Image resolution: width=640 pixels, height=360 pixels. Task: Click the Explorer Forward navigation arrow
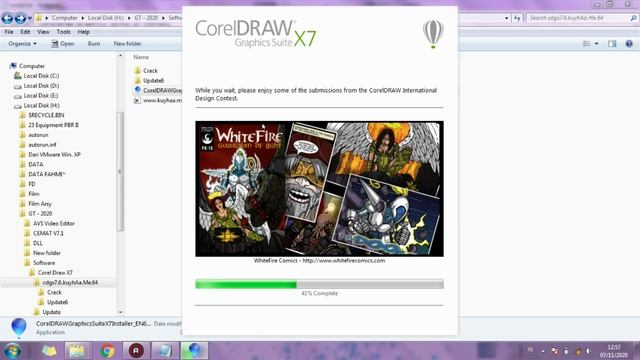point(20,18)
